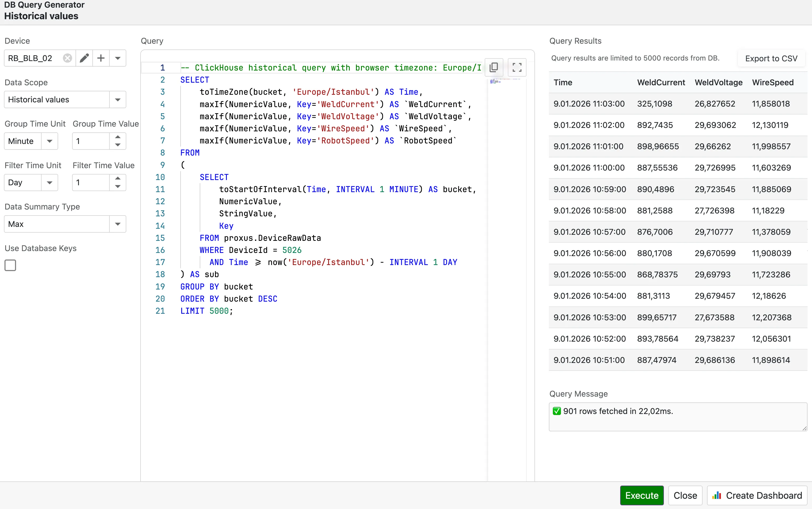Close the DB Query Generator
The height and width of the screenshot is (509, 812).
click(685, 495)
